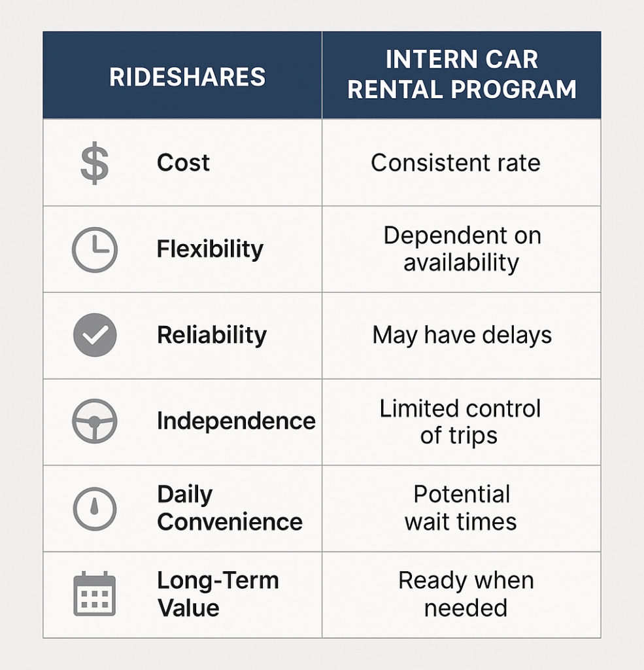Click the Daily Convenience label
The width and height of the screenshot is (644, 670).
tap(229, 508)
